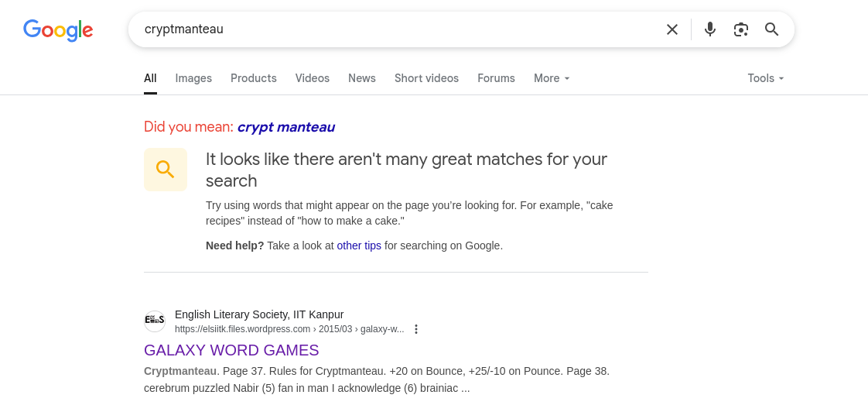Open the 'other tips' link
The image size is (868, 412).
[359, 245]
